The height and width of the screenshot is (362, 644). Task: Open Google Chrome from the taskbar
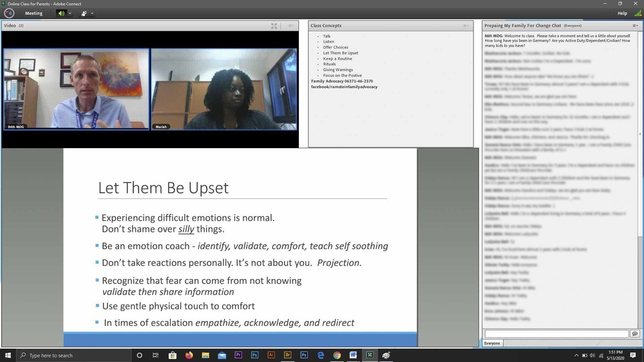point(337,355)
